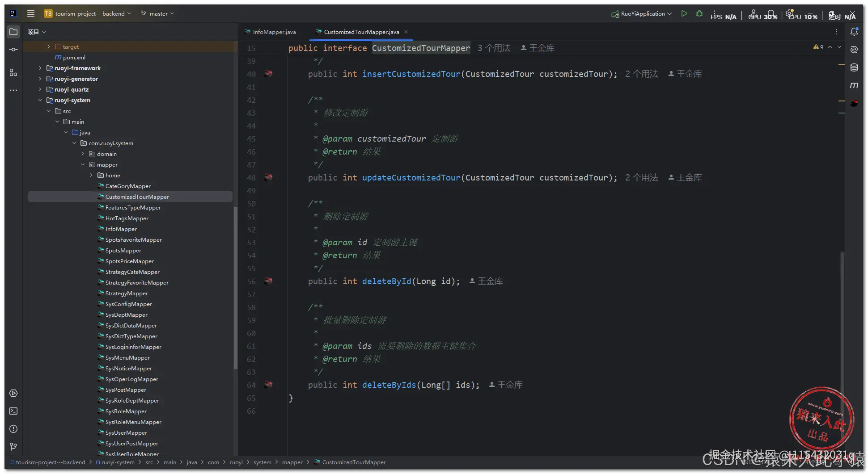The height and width of the screenshot is (474, 868).
Task: Open the Services tool window
Action: [13, 393]
